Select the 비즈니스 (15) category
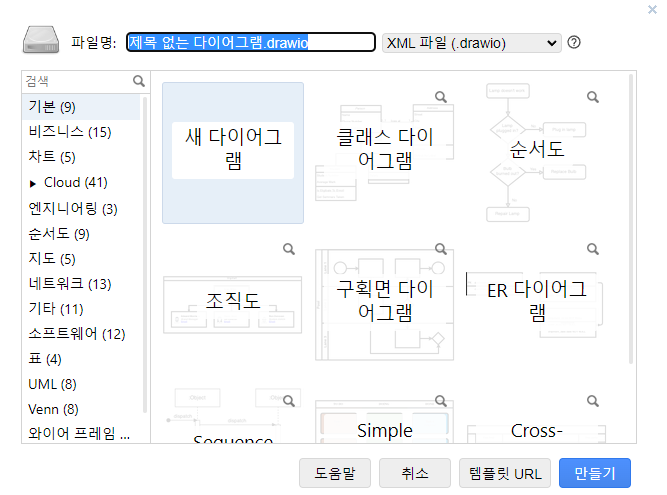Screen dimensions: 667x495 point(81,132)
